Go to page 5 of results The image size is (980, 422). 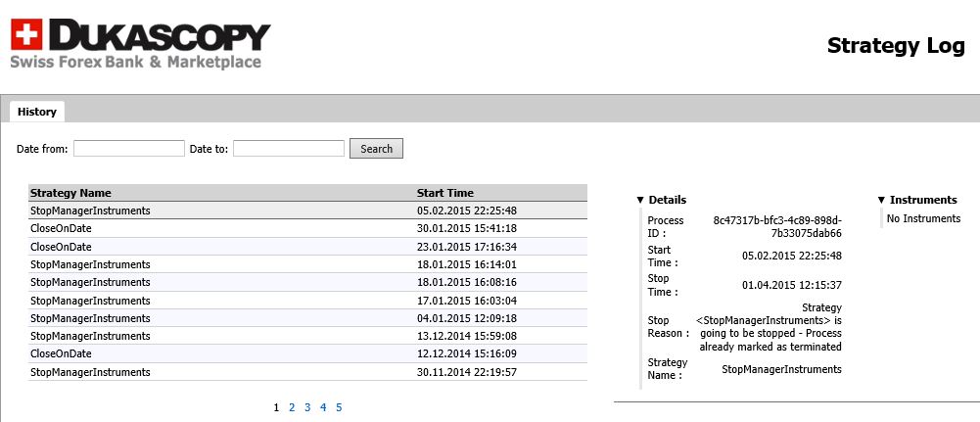point(339,407)
